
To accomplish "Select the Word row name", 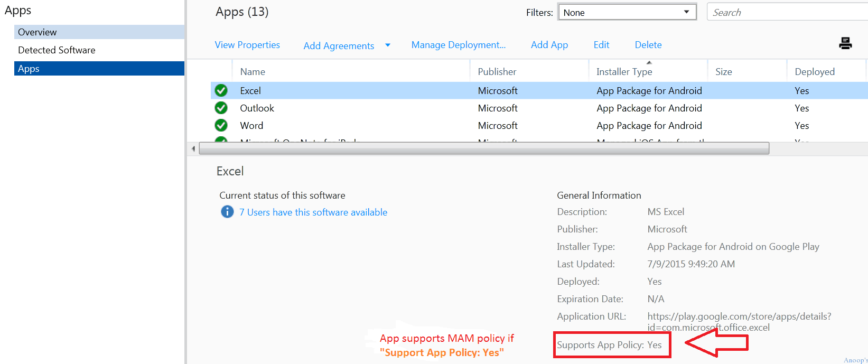I will pyautogui.click(x=251, y=126).
